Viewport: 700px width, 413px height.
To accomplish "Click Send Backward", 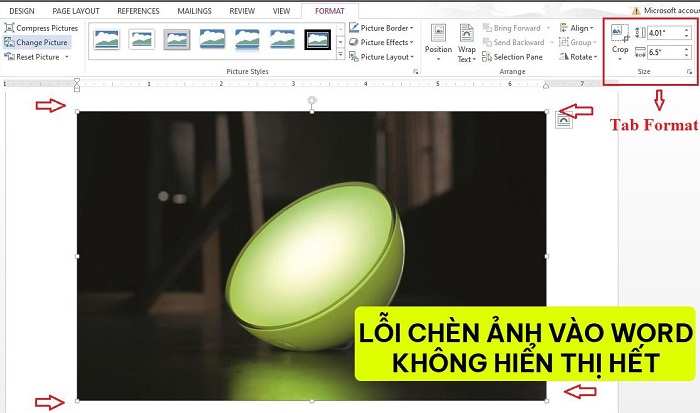I will point(513,42).
